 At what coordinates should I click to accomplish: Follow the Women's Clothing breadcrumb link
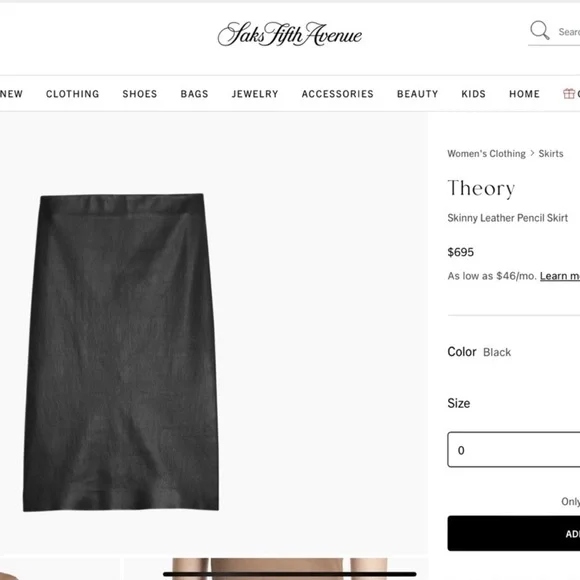486,154
